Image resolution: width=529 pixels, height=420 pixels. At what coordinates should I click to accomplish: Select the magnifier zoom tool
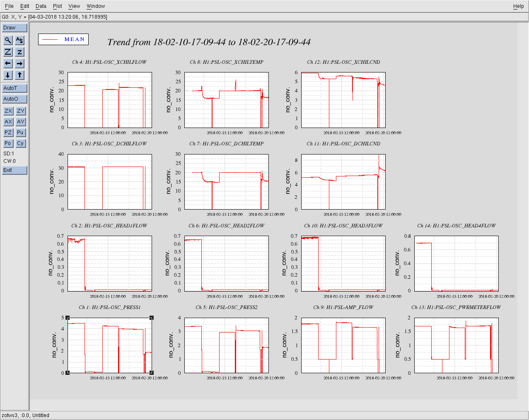point(8,40)
